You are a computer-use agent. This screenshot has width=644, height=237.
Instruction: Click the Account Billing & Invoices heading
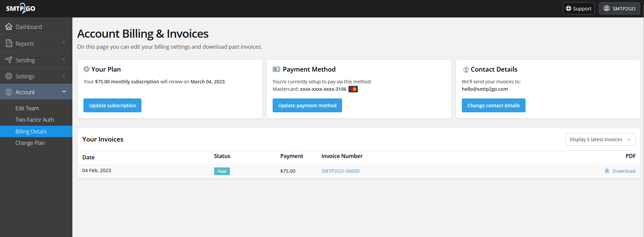click(x=143, y=34)
